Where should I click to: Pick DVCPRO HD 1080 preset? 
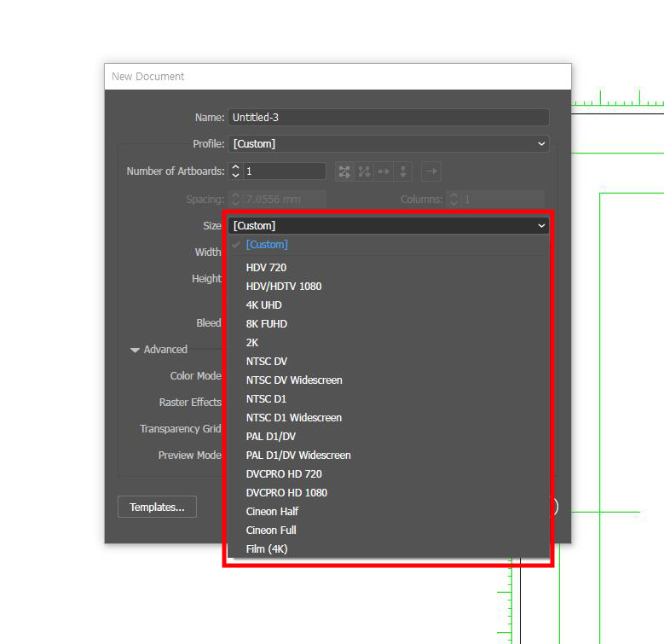tap(389, 493)
